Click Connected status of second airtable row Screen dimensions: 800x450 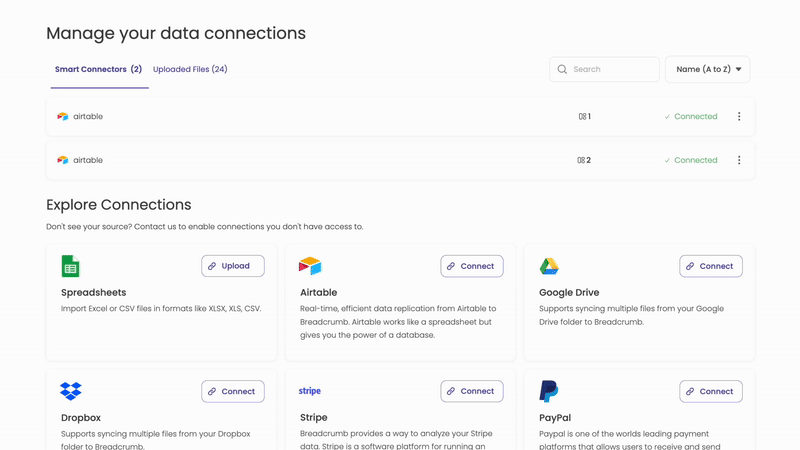point(691,160)
